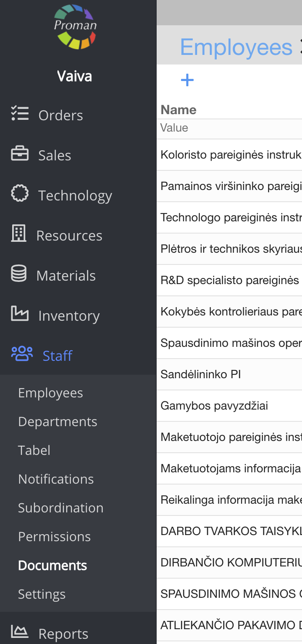Image resolution: width=302 pixels, height=644 pixels.
Task: Go to Departments in Staff submenu
Action: click(57, 422)
